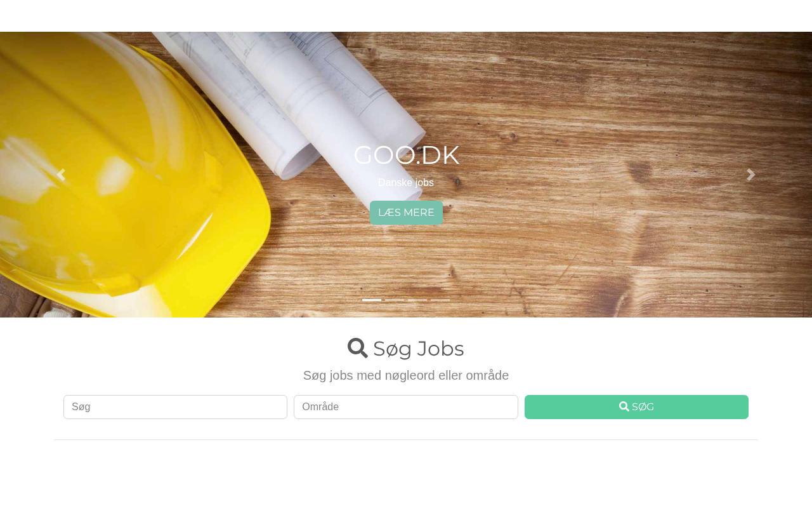This screenshot has width=812, height=508.
Task: Click the magnifier icon beside Søg Jobs heading
Action: point(358,348)
